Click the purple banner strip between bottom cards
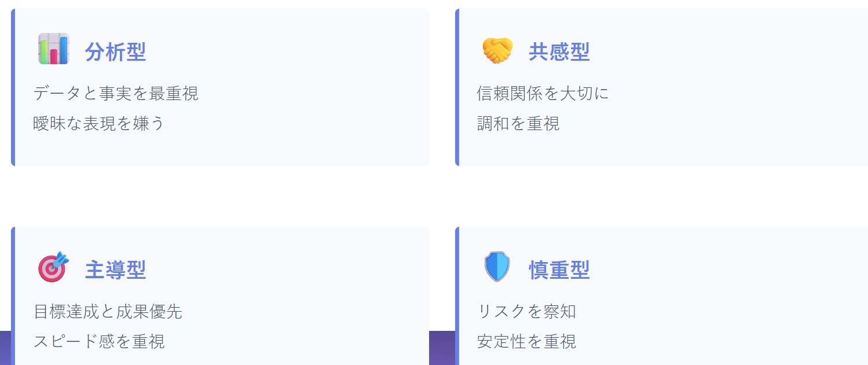868x365 pixels. (x=442, y=348)
